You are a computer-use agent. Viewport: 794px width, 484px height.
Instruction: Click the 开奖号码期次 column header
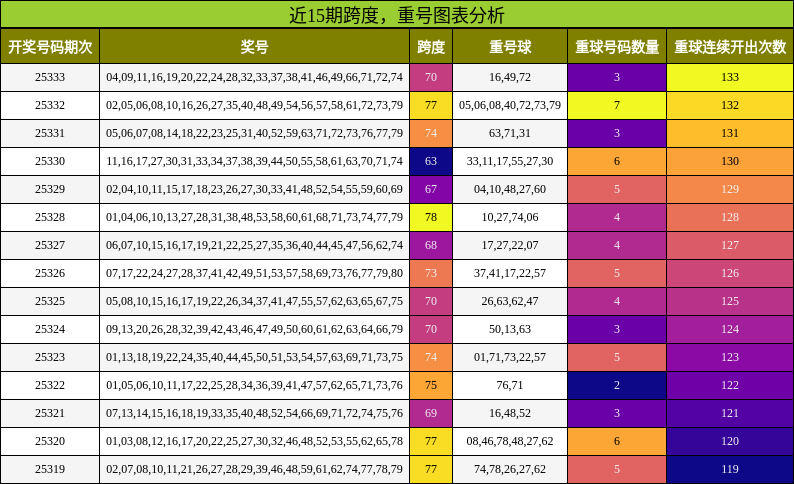[50, 47]
